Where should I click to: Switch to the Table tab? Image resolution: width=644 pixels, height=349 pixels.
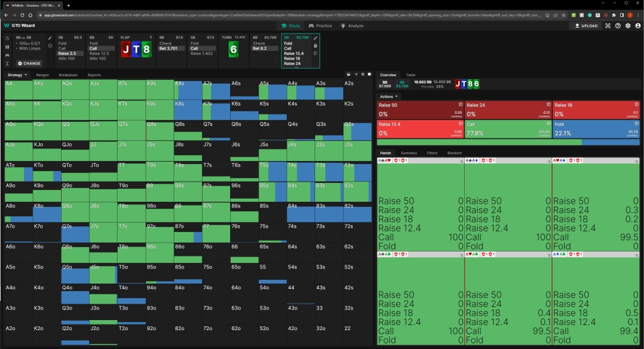point(410,75)
